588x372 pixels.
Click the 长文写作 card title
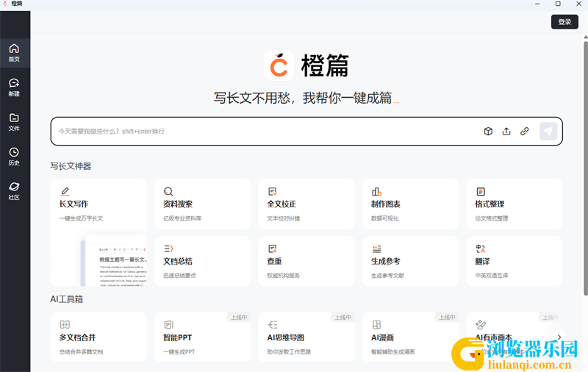[x=74, y=204]
